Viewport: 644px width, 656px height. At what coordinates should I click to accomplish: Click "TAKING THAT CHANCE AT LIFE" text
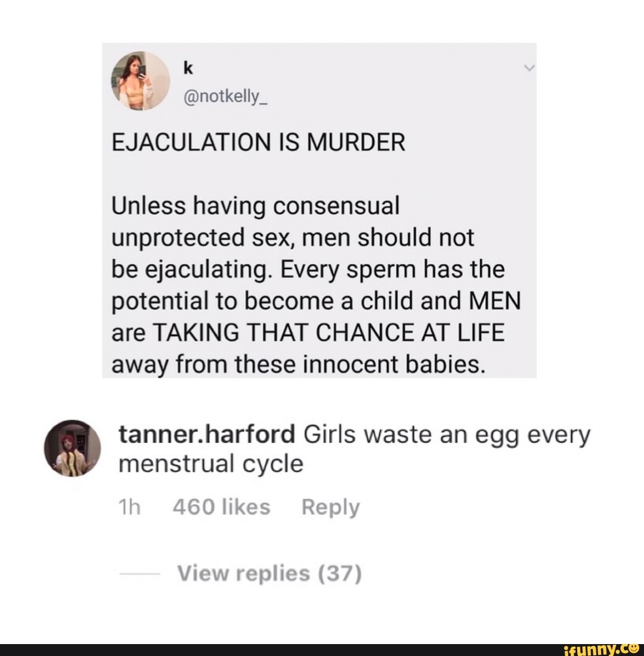click(329, 333)
